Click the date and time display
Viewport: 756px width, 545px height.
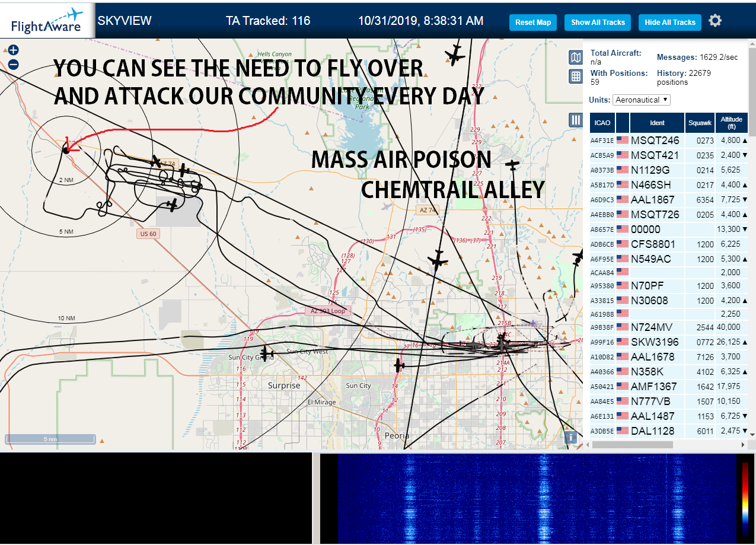point(421,21)
